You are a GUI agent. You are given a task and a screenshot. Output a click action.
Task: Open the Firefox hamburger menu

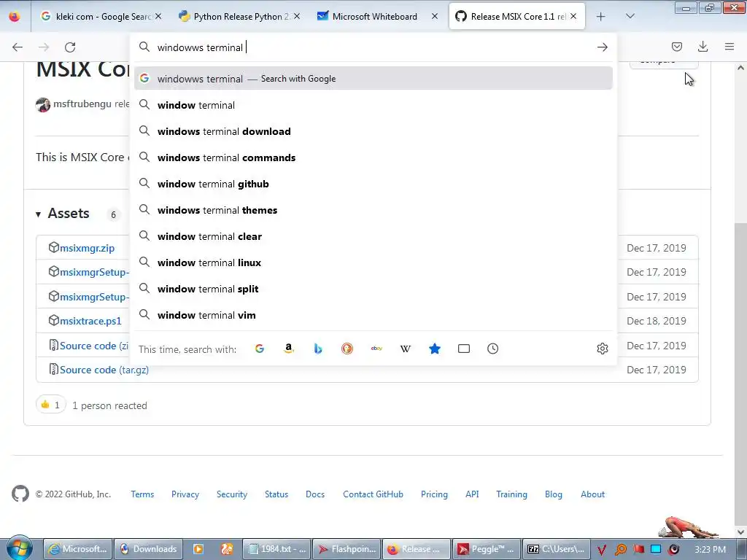pos(729,47)
